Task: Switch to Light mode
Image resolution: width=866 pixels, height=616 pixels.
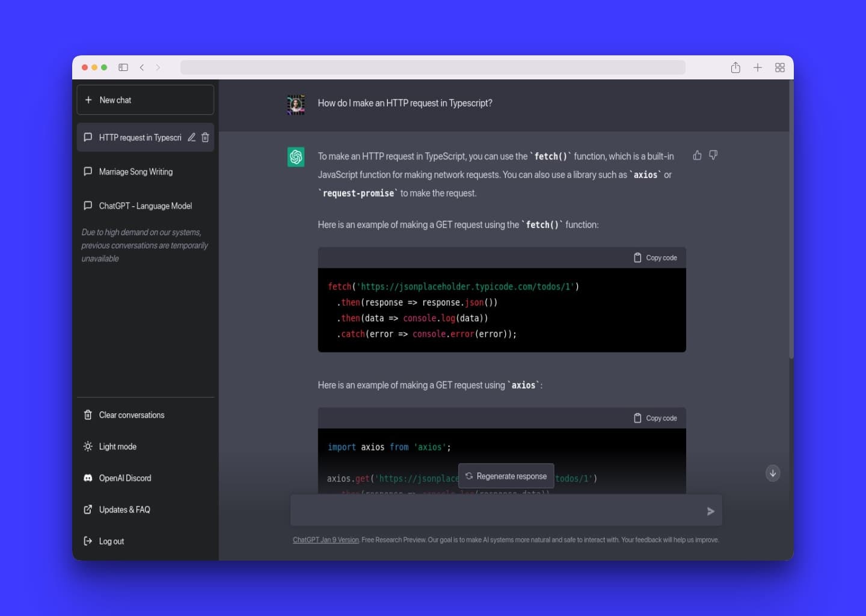Action: (145, 446)
